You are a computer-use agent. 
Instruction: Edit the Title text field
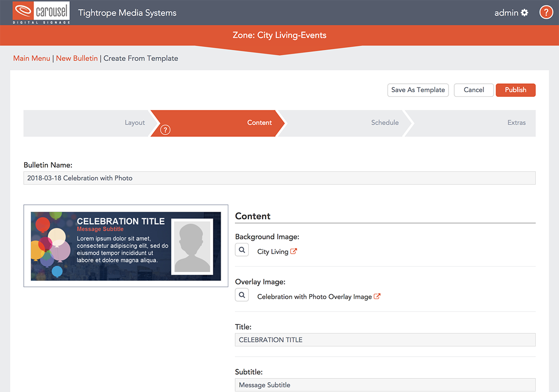point(385,340)
